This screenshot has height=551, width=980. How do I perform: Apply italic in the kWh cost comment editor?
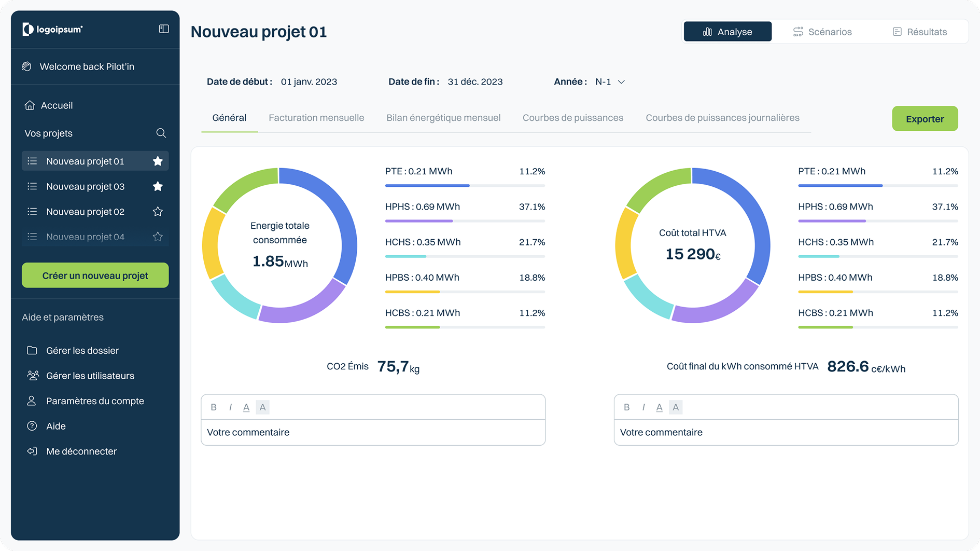click(x=643, y=407)
